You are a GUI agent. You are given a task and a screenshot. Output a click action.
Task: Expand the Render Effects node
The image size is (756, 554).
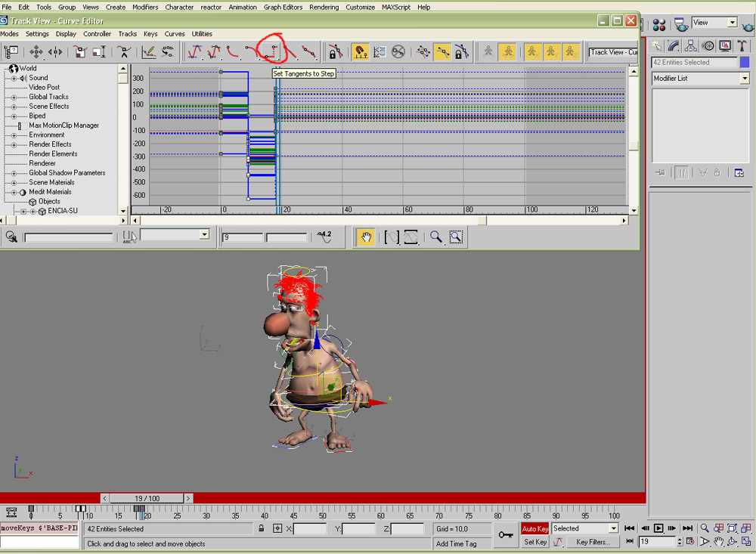click(14, 144)
